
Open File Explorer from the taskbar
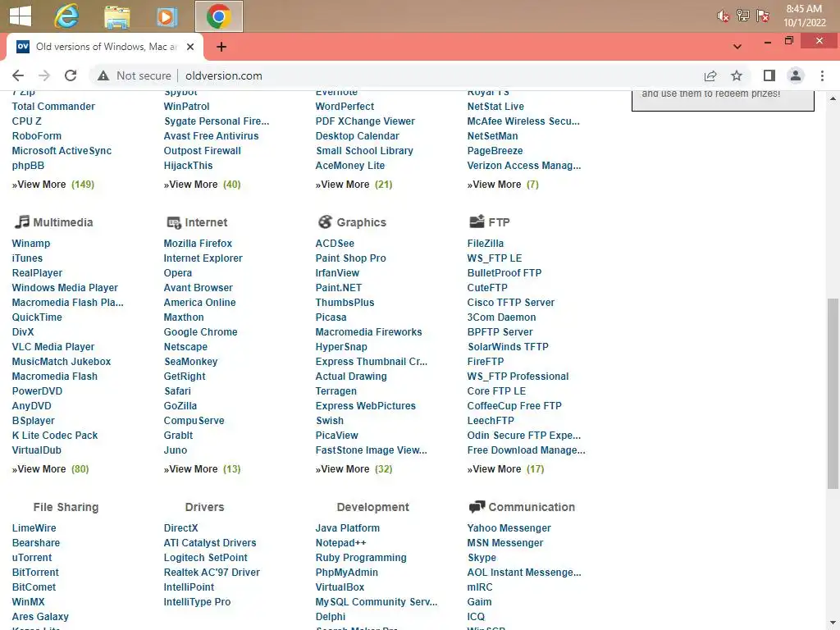(116, 16)
